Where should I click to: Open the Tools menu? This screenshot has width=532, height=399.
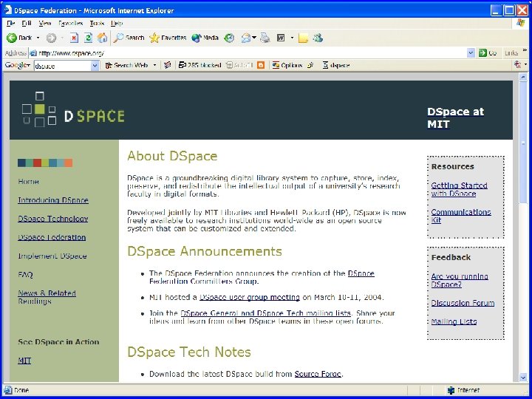[97, 23]
